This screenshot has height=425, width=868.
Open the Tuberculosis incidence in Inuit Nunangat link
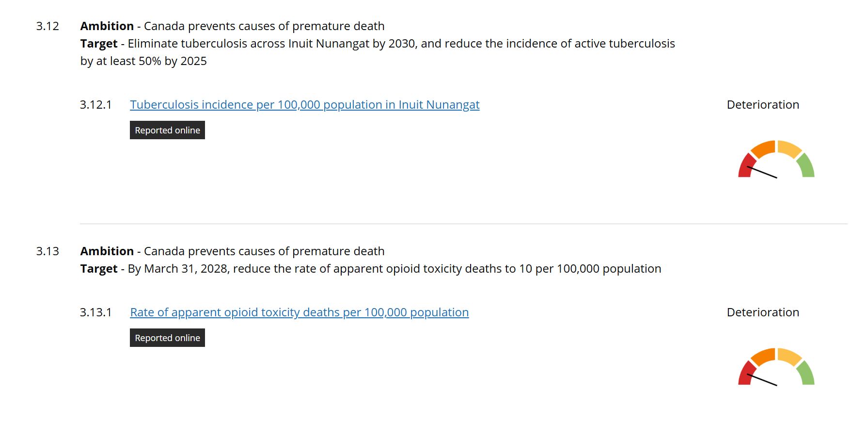click(x=304, y=105)
